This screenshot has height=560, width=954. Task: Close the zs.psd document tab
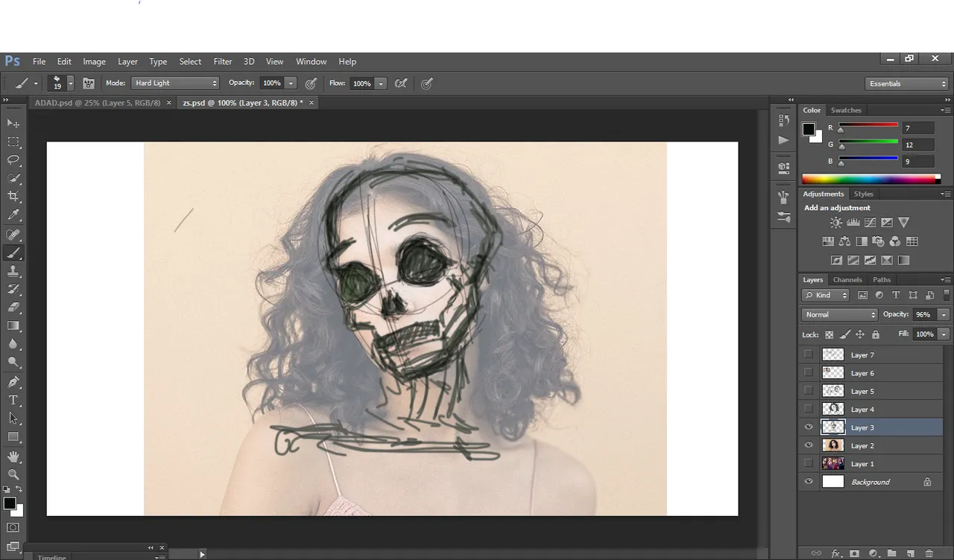tap(312, 103)
